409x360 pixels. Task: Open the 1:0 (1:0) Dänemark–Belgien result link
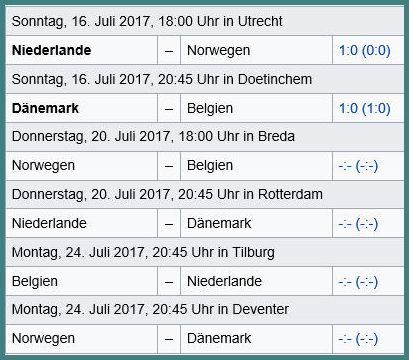(365, 108)
